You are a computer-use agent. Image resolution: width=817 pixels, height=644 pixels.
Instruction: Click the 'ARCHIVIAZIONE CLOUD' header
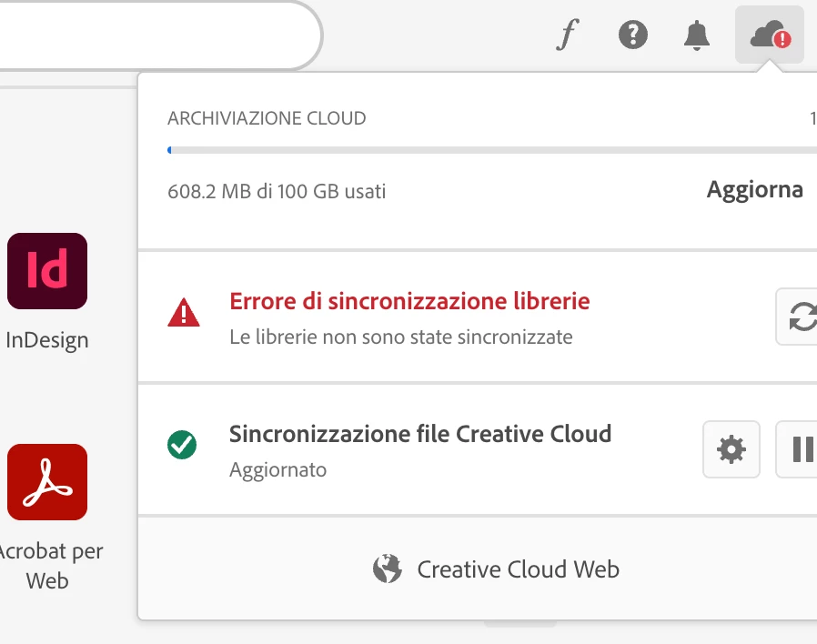coord(267,118)
